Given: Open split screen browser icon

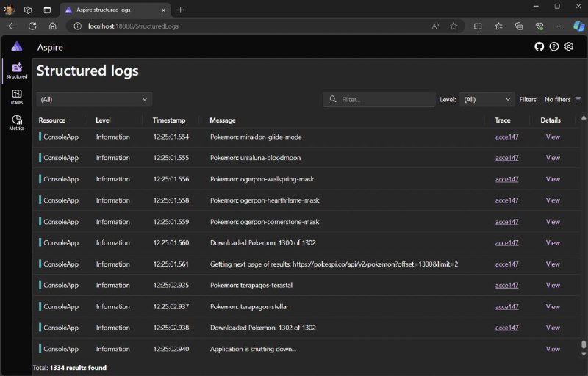Looking at the screenshot, I should click(478, 26).
